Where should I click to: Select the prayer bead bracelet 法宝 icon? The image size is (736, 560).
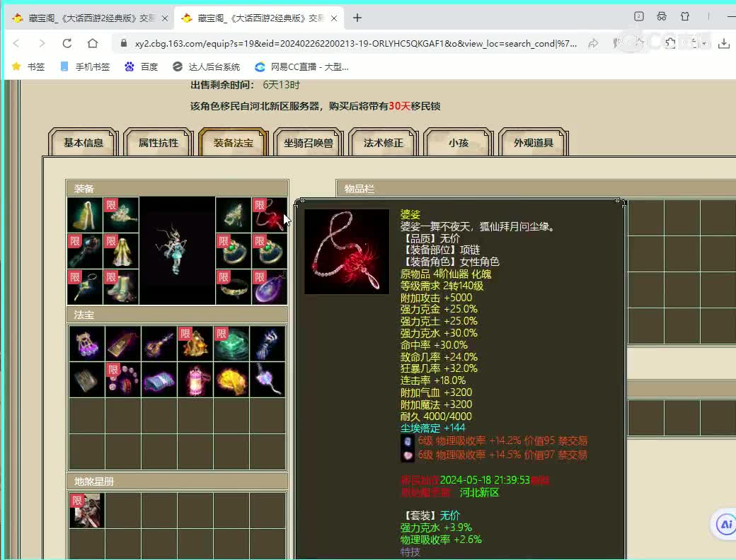(x=123, y=380)
